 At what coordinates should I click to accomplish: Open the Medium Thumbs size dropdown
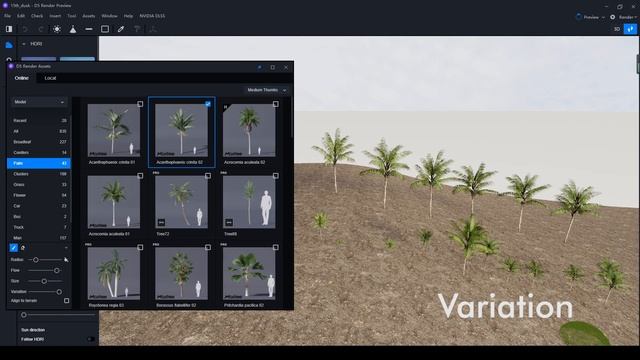(267, 90)
